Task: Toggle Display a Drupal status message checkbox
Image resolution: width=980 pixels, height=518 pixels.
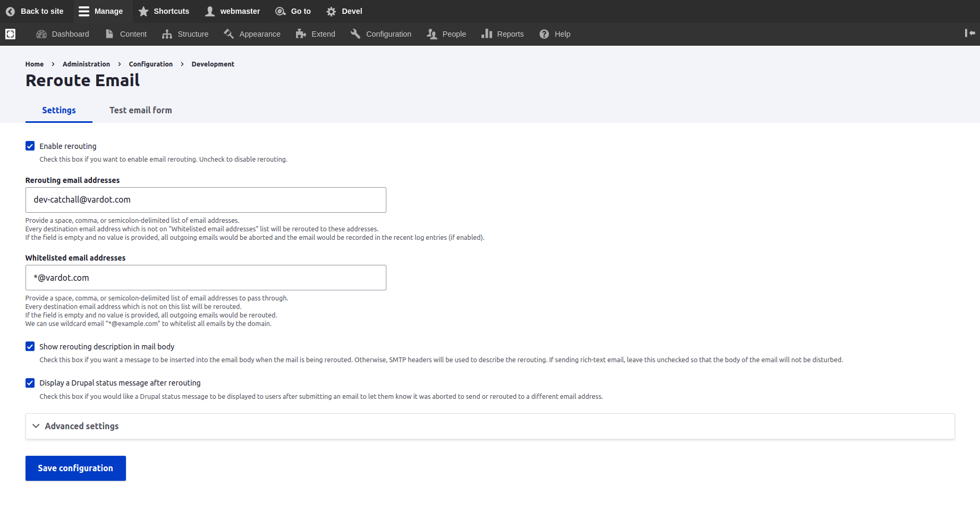Action: pos(30,383)
